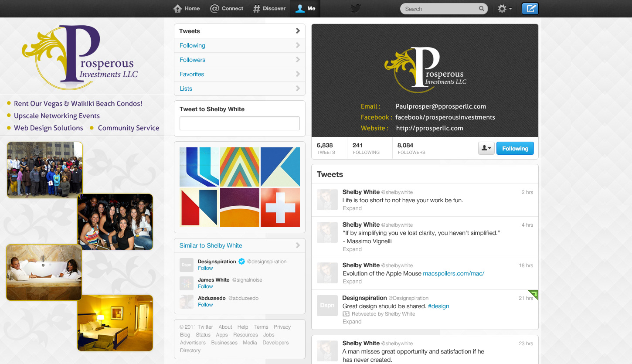The image size is (632, 364).
Task: Open the Connect tab
Action: point(227,8)
